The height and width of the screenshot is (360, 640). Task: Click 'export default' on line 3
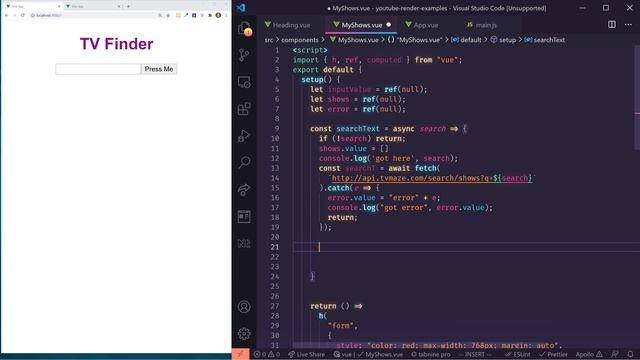point(323,70)
